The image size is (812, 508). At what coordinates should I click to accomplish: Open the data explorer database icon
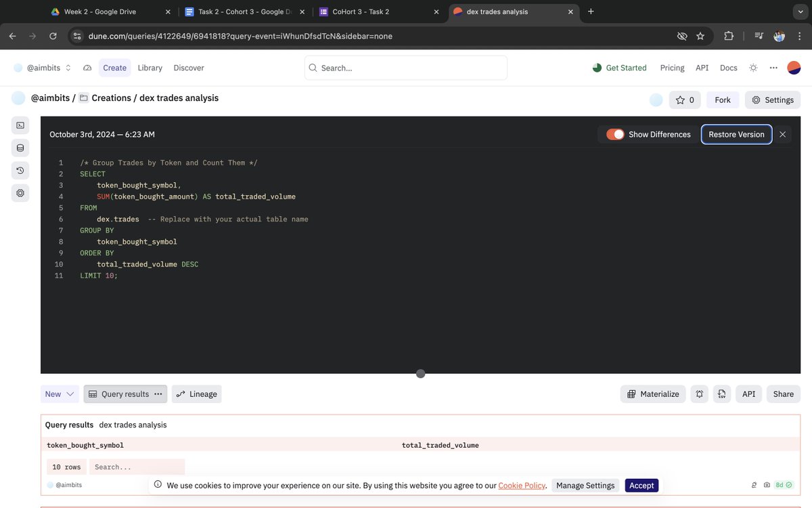click(20, 148)
